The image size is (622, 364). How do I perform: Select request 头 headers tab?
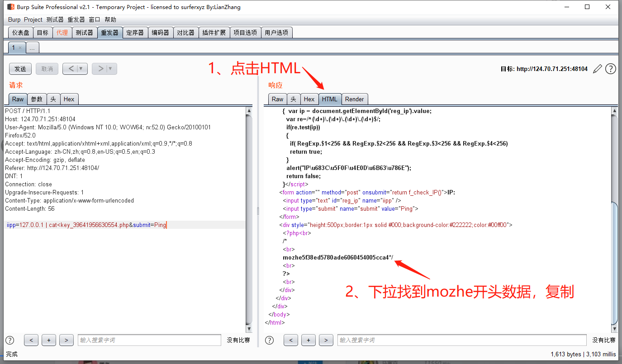tap(53, 99)
